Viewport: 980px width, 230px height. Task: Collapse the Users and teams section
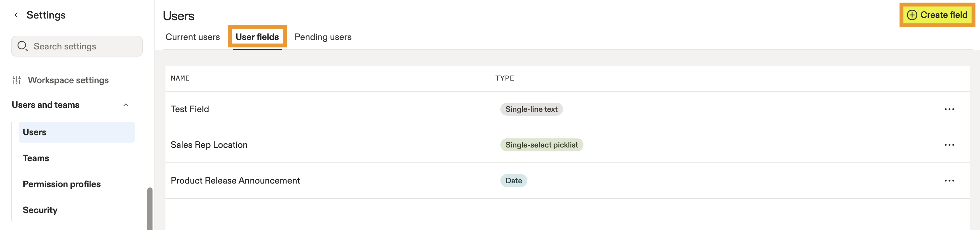[x=126, y=105]
